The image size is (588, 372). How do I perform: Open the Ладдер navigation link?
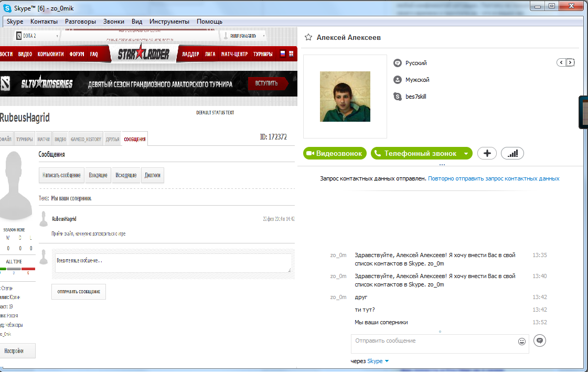(190, 54)
